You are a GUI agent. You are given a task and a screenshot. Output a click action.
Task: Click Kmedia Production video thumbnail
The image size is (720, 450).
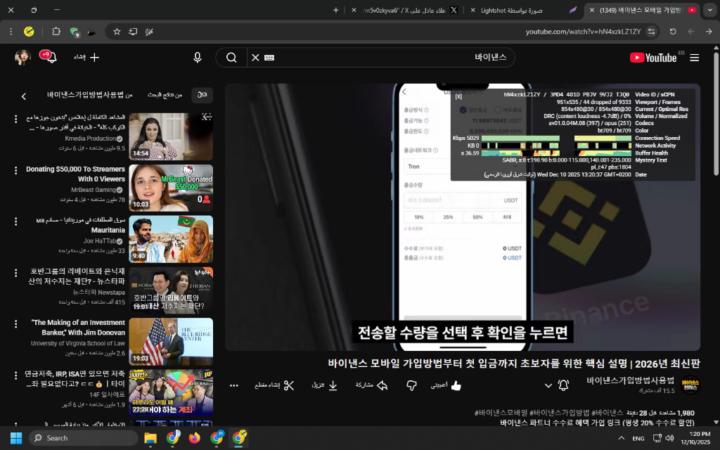click(x=171, y=136)
